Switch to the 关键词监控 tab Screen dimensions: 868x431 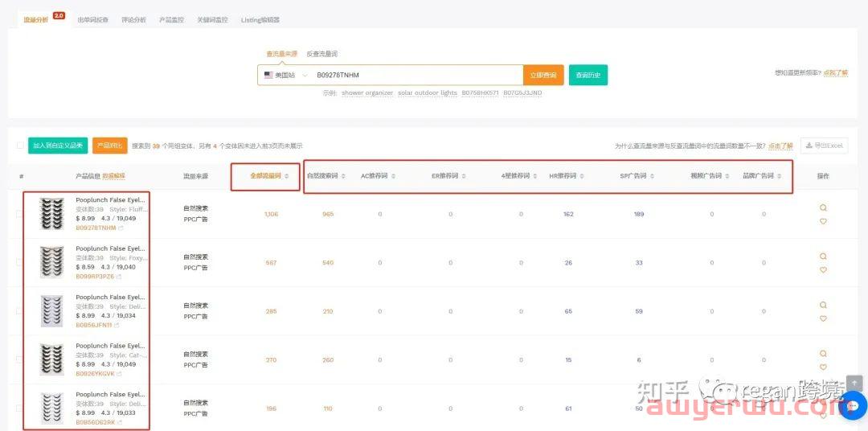coord(212,20)
